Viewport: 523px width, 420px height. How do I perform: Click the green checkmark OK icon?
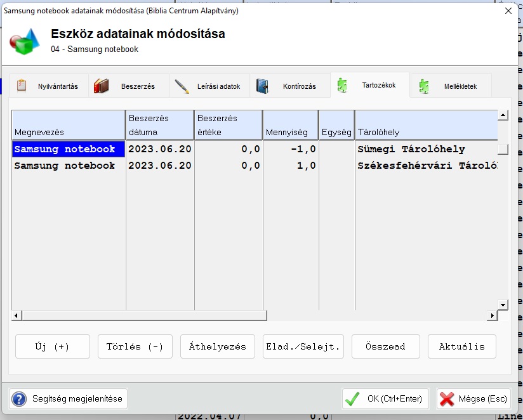click(352, 398)
